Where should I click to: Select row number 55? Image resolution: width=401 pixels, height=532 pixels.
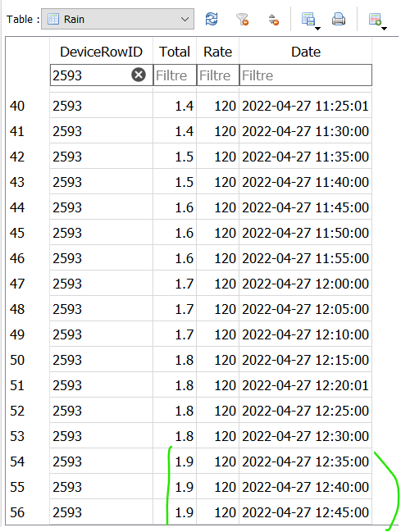[17, 487]
